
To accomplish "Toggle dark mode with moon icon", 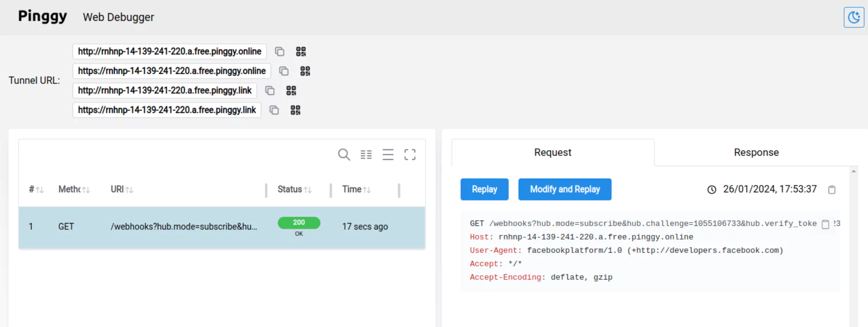I will pos(854,18).
